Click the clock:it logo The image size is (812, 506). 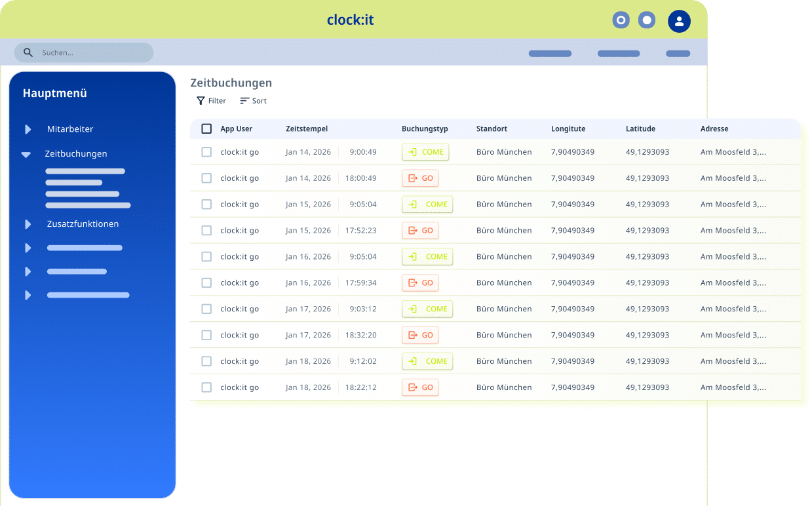pyautogui.click(x=351, y=20)
